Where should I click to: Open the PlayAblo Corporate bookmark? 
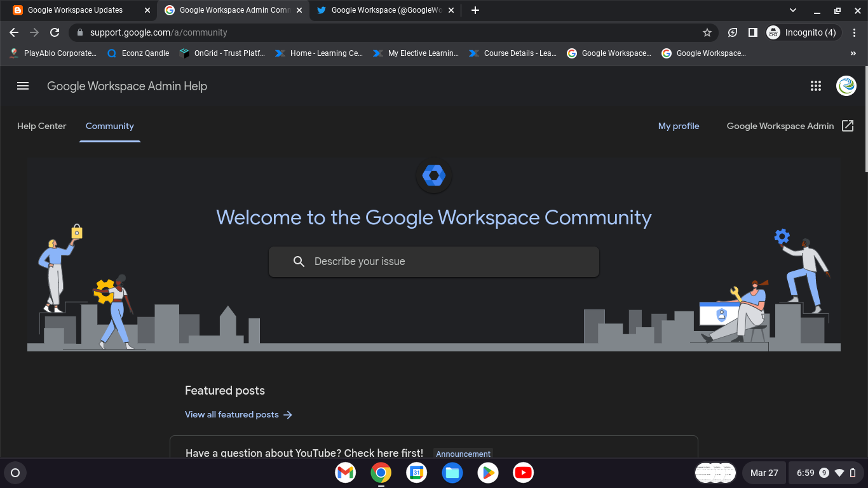[x=53, y=53]
